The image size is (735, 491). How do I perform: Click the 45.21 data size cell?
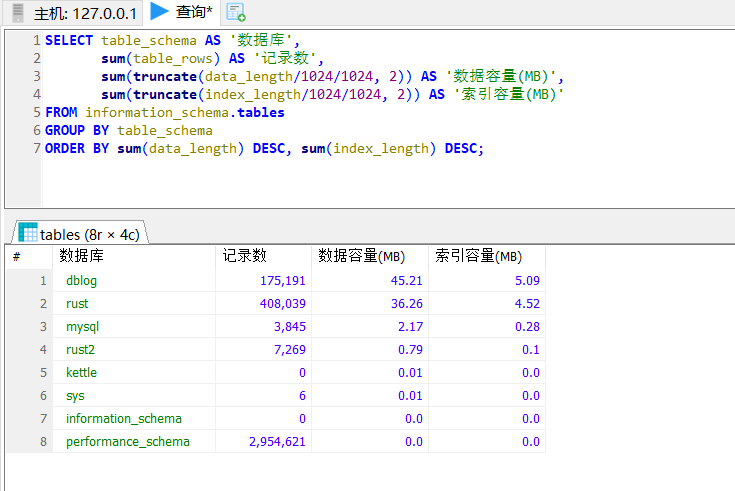370,280
